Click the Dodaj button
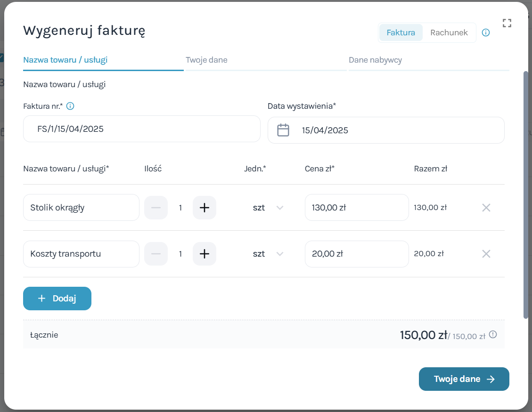The image size is (532, 412). [x=57, y=299]
